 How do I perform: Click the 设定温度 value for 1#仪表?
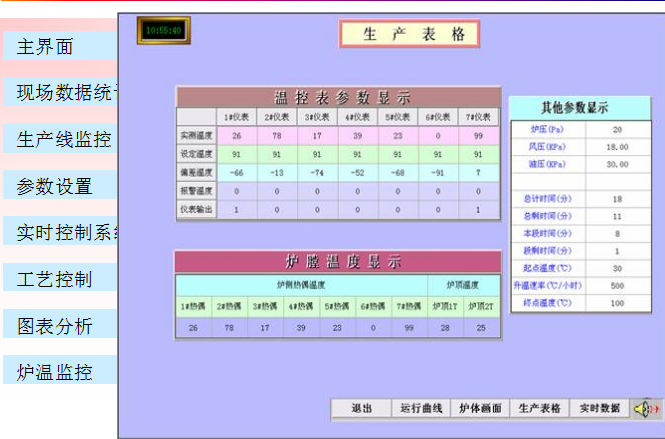(x=236, y=154)
